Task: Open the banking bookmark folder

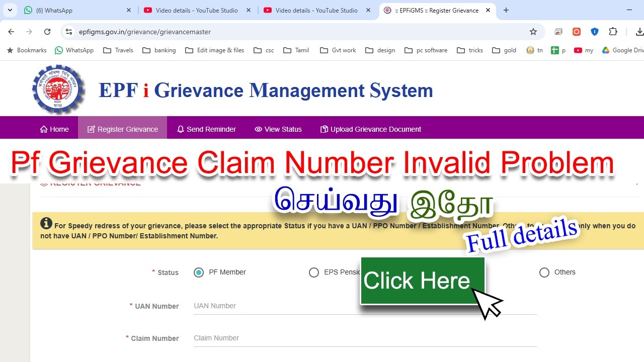Action: click(159, 50)
